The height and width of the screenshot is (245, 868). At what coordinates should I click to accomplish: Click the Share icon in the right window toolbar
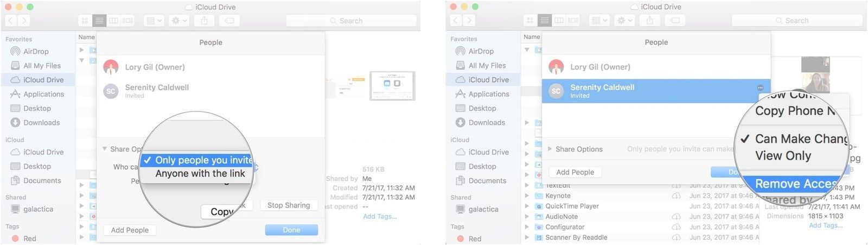pyautogui.click(x=649, y=21)
